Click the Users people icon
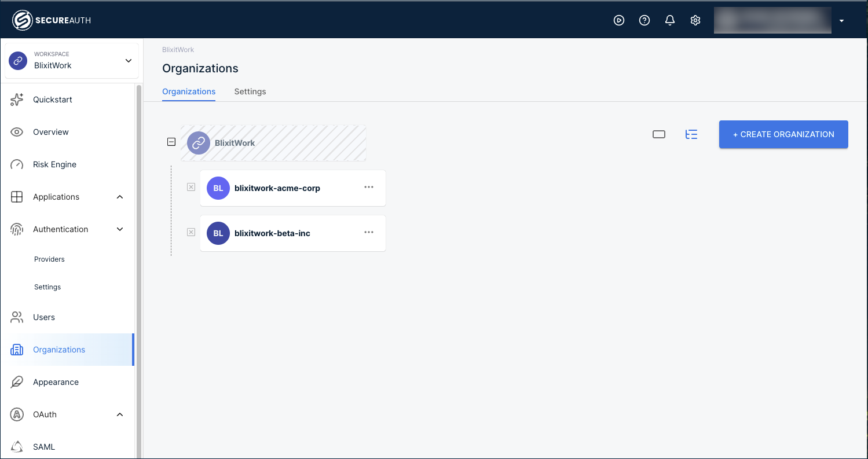The width and height of the screenshot is (868, 459). coord(17,317)
